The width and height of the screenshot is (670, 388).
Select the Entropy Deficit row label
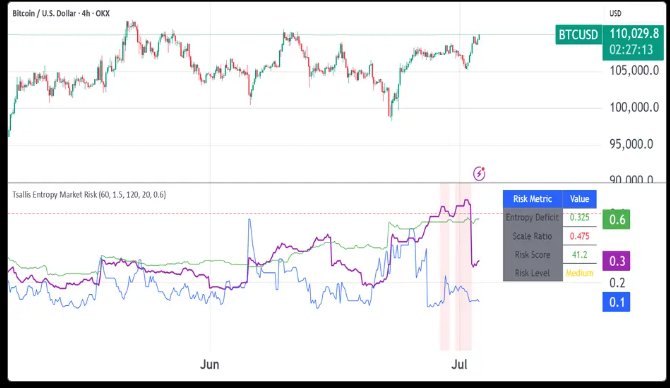[532, 218]
